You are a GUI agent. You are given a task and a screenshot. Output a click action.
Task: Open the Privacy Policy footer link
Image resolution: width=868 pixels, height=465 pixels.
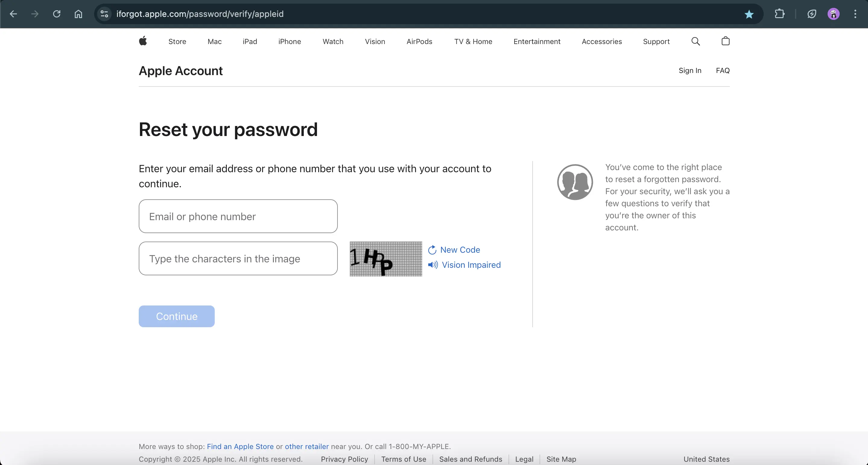point(344,459)
